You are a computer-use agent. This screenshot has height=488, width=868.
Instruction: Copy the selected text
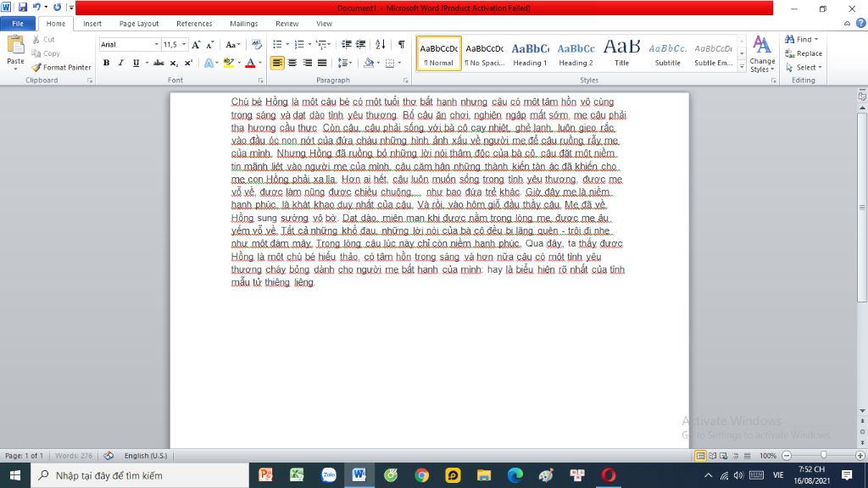click(46, 53)
